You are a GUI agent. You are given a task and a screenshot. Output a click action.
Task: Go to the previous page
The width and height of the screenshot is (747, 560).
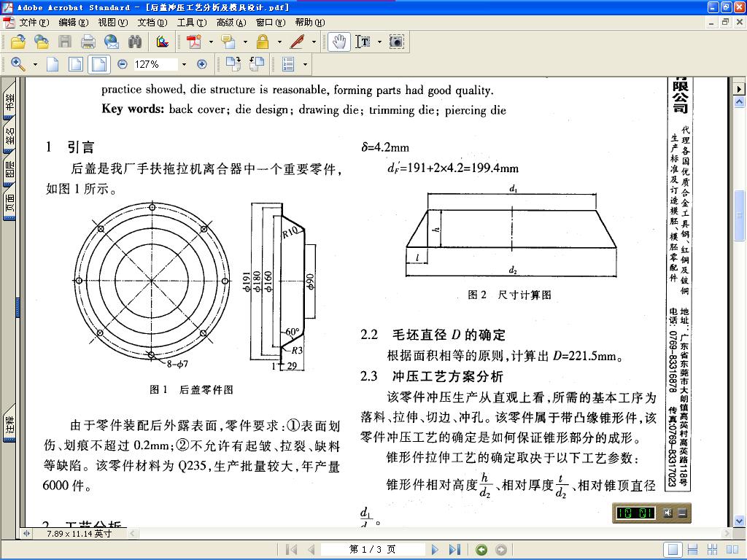(x=311, y=550)
